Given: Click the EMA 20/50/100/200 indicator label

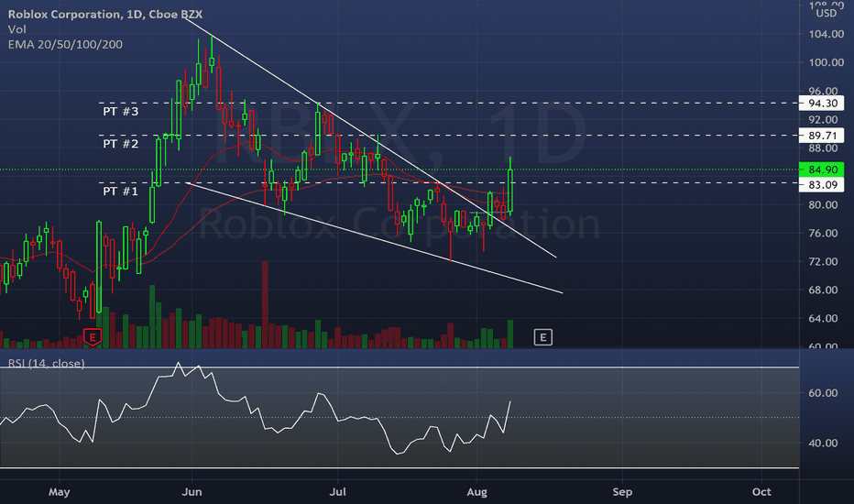Looking at the screenshot, I should 65,44.
